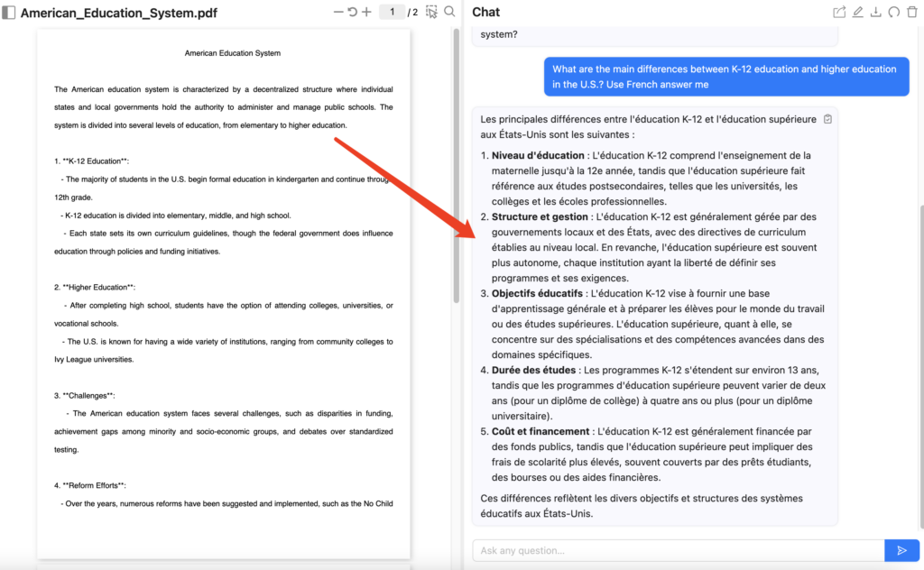Image resolution: width=924 pixels, height=570 pixels.
Task: Click the '1. **K-12 Education**:' heading in PDF
Action: pyautogui.click(x=91, y=161)
